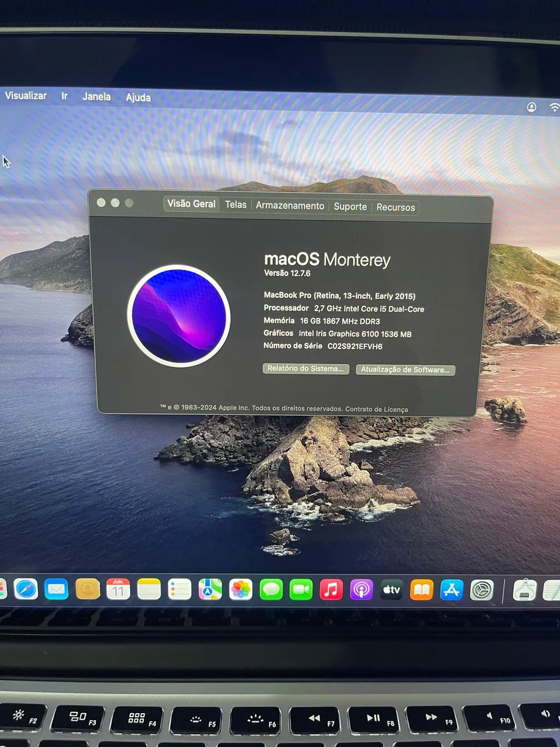This screenshot has width=560, height=747.
Task: Open the Notes app in Dock
Action: 149,589
